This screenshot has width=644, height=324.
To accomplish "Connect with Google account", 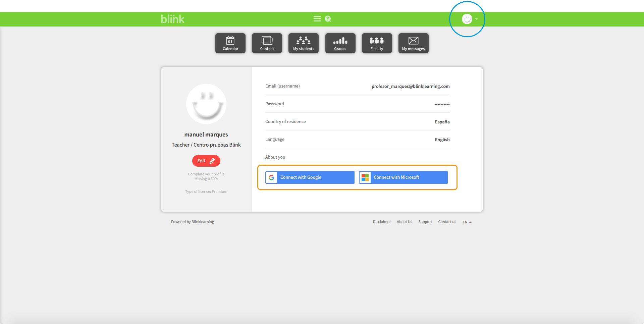I will point(310,177).
